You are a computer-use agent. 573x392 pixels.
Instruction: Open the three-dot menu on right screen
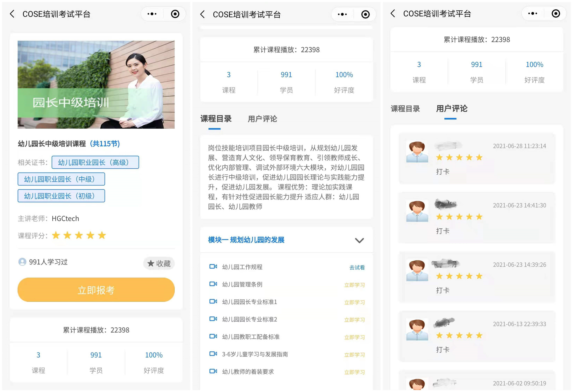click(x=533, y=13)
